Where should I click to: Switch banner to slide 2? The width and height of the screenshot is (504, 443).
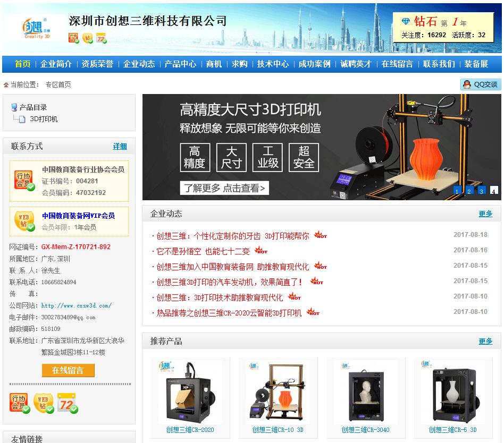click(x=469, y=190)
